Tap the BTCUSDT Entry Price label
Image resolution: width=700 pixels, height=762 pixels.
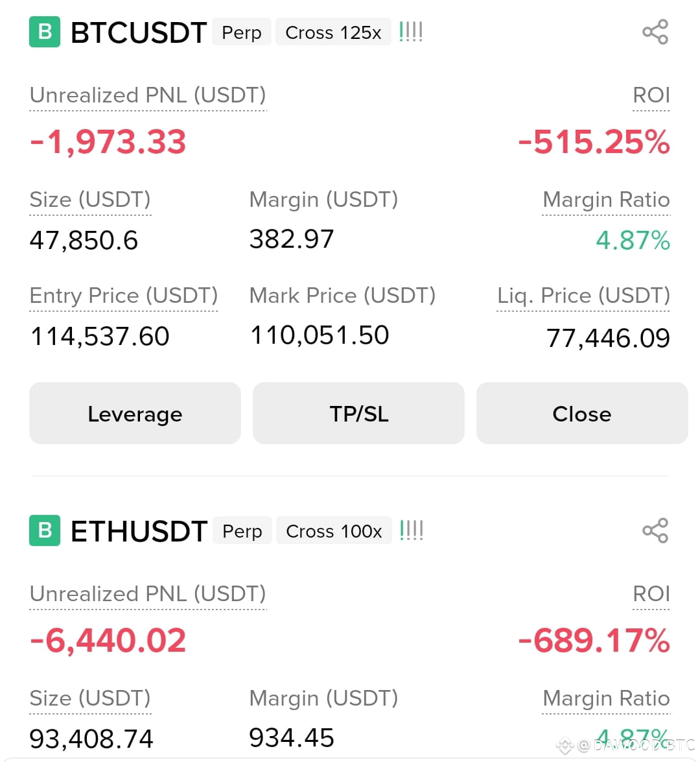point(124,296)
